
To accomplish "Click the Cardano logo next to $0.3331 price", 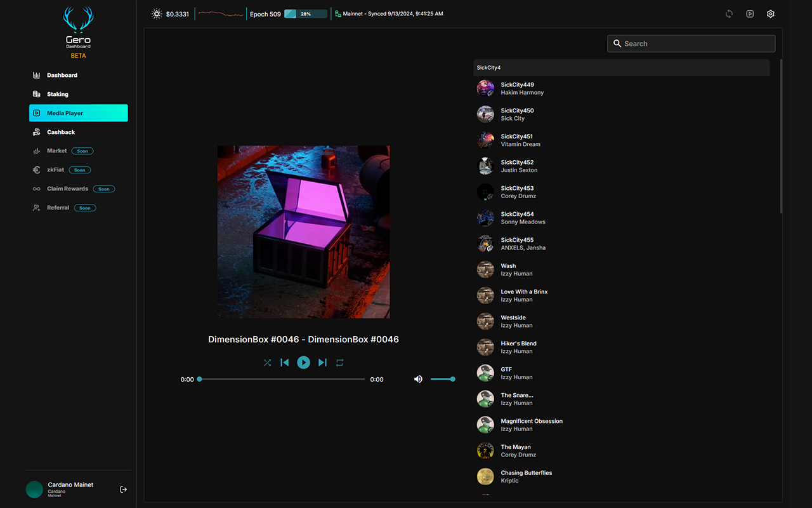I will [x=157, y=13].
